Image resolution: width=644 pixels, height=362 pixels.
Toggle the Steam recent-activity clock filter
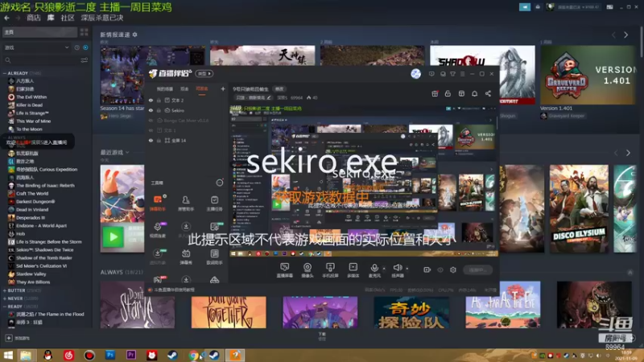coord(76,47)
